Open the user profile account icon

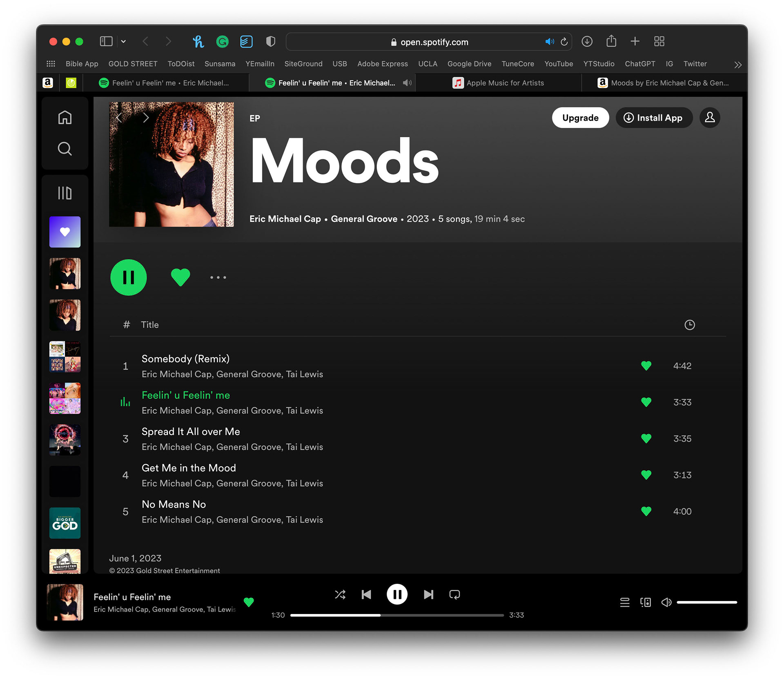point(710,118)
